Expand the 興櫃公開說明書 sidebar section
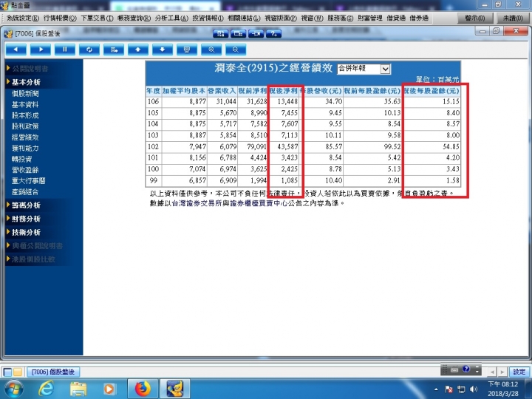 click(x=37, y=246)
